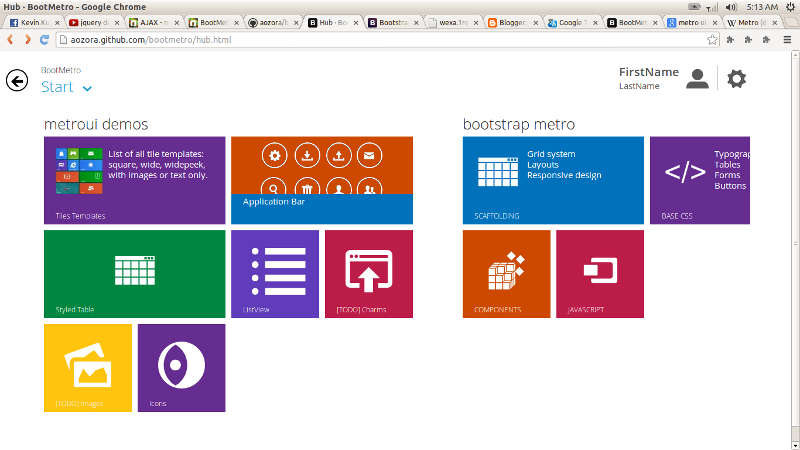Click the download circle icon in Application Bar tile
This screenshot has width=800, height=450.
click(307, 156)
